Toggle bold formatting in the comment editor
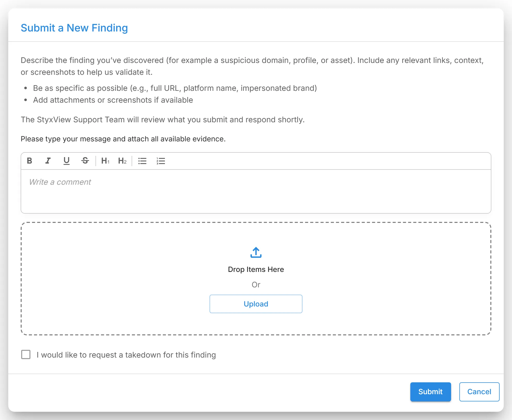 (x=29, y=161)
